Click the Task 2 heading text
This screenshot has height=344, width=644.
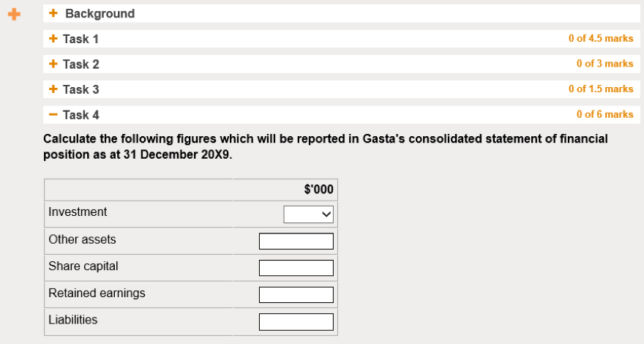coord(80,64)
